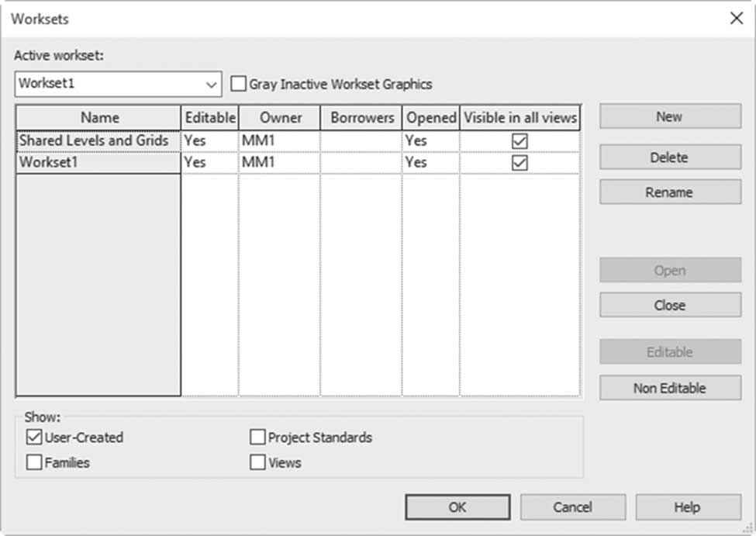Delete the selected workset
This screenshot has width=756, height=536.
670,157
